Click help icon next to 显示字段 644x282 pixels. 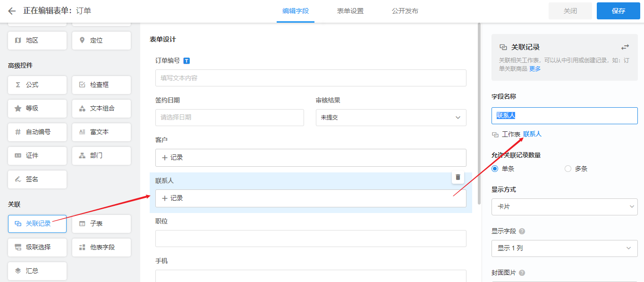click(522, 231)
